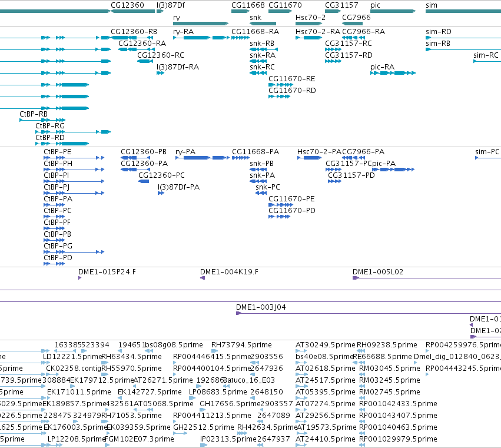Select the CG12360 gene label

click(127, 5)
